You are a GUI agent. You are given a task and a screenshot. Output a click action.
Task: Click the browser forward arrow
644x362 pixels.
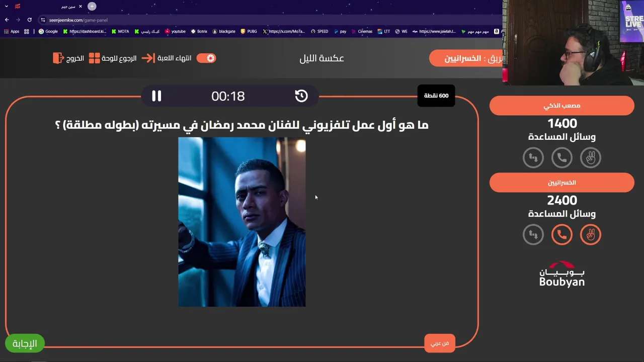(18, 20)
